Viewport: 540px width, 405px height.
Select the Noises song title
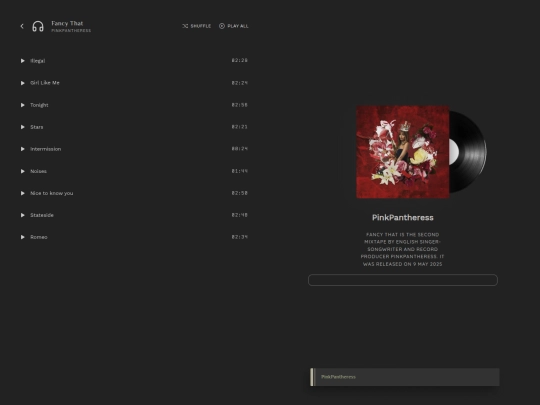(38, 171)
